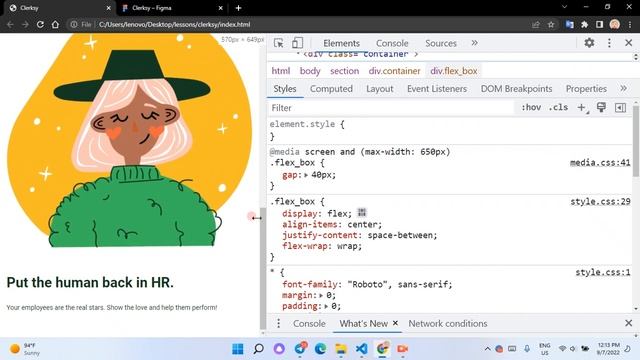Click the align-items center value
640x360 pixels.
tap(363, 225)
